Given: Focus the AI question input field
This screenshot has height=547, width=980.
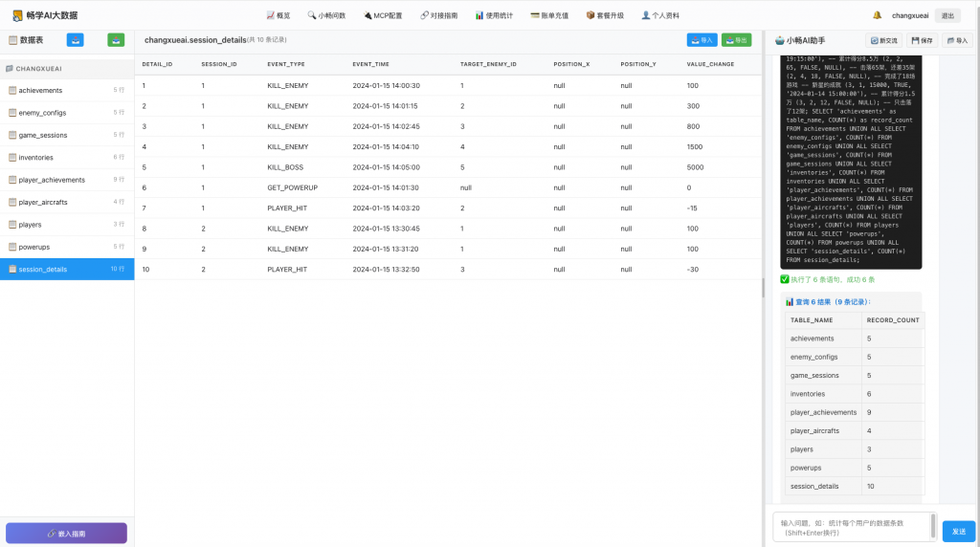Looking at the screenshot, I should click(852, 527).
